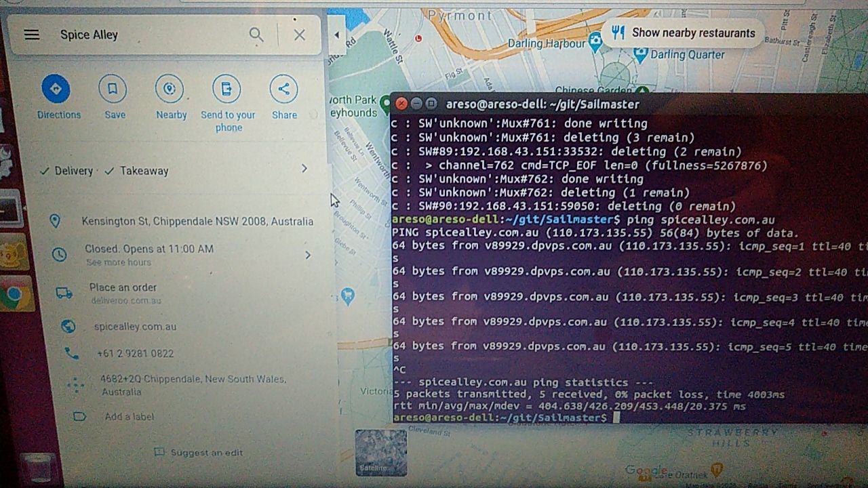Click the delivery truck icon
This screenshot has height=488, width=868.
point(64,293)
